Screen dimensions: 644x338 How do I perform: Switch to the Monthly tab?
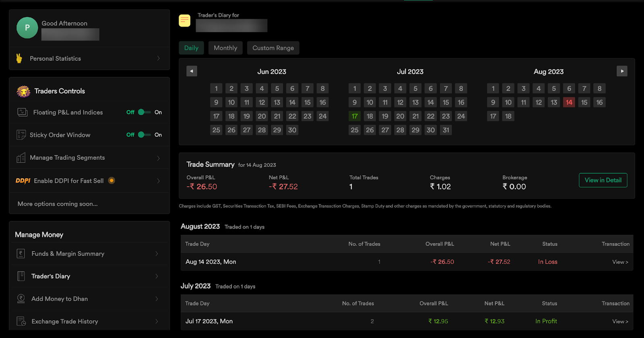tap(225, 48)
